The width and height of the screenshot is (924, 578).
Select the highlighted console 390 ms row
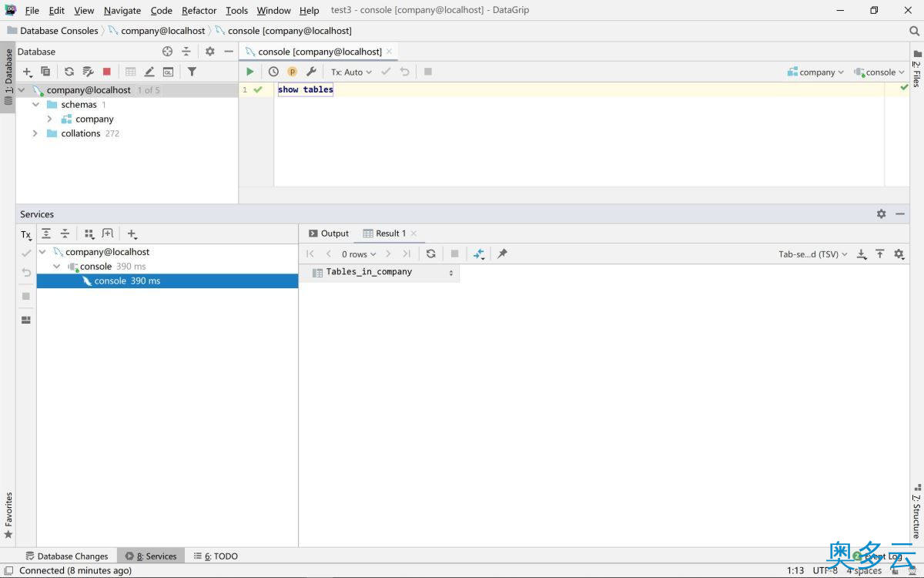tap(167, 281)
